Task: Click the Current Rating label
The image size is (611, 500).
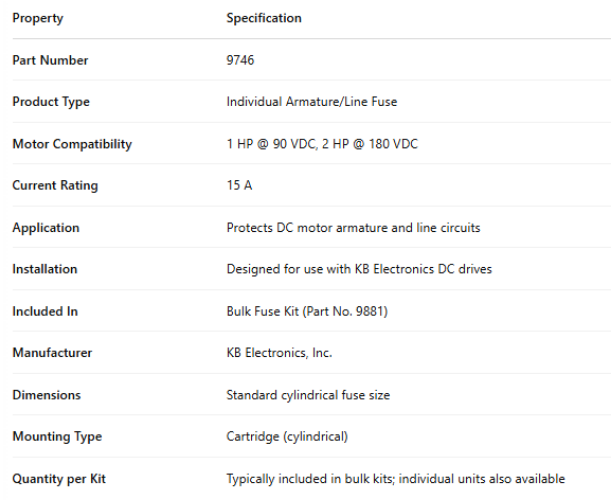Action: coord(54,186)
